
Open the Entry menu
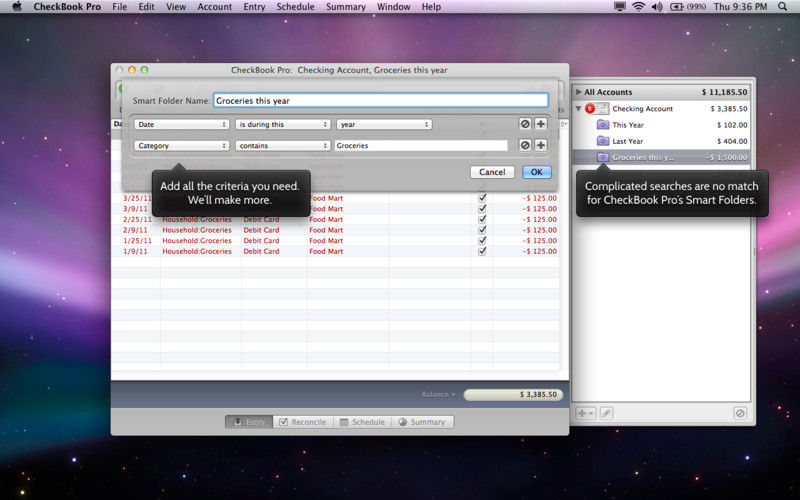coord(254,7)
